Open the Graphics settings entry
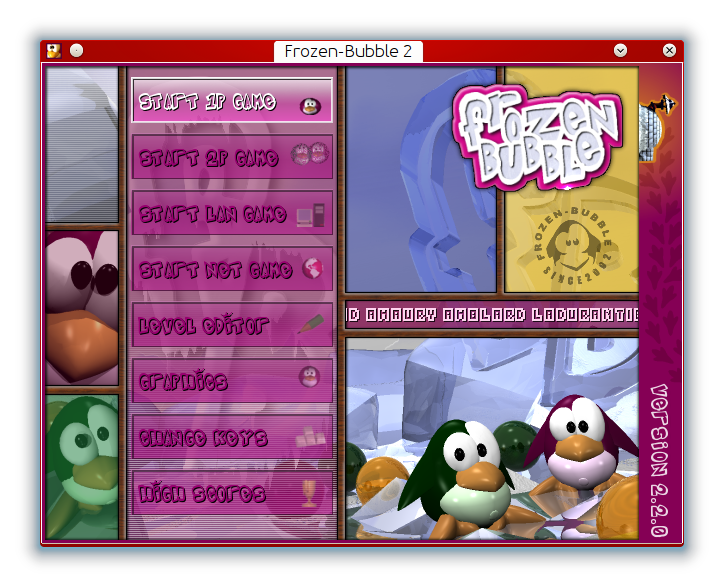The height and width of the screenshot is (587, 724). coord(232,381)
